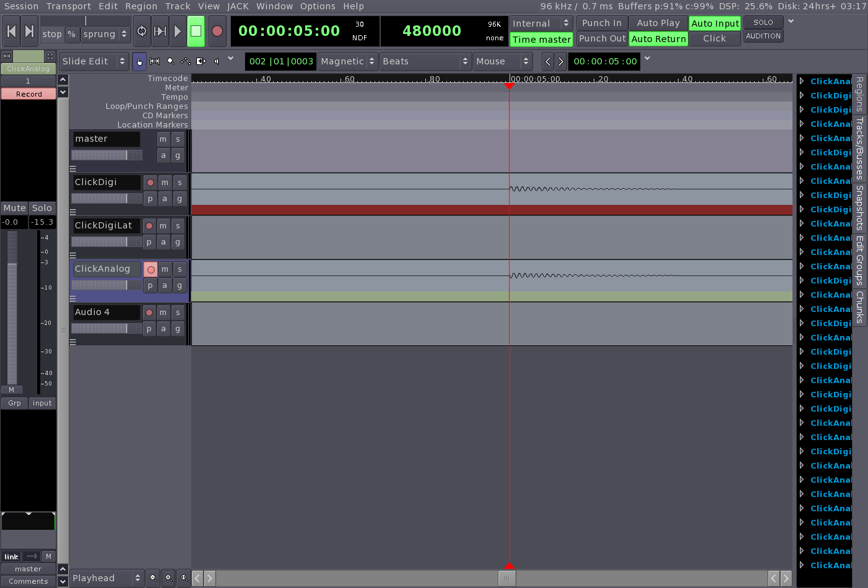Switch to the Snapshots tab
Image resolution: width=868 pixels, height=588 pixels.
click(x=859, y=207)
